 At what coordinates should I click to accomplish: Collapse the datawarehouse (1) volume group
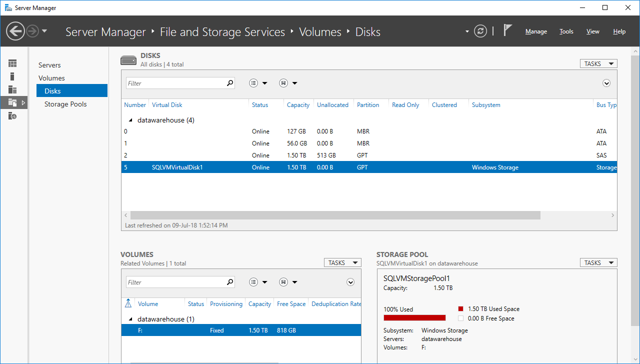131,319
